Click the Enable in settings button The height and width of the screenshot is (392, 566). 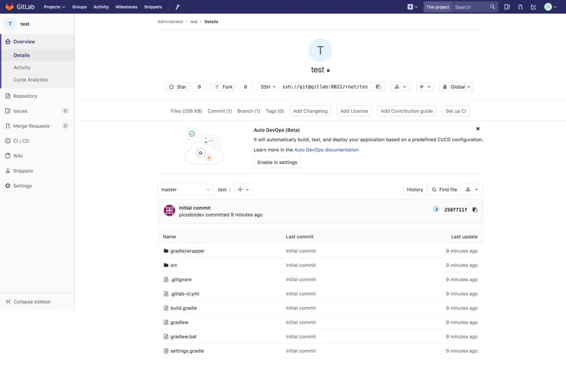click(277, 162)
